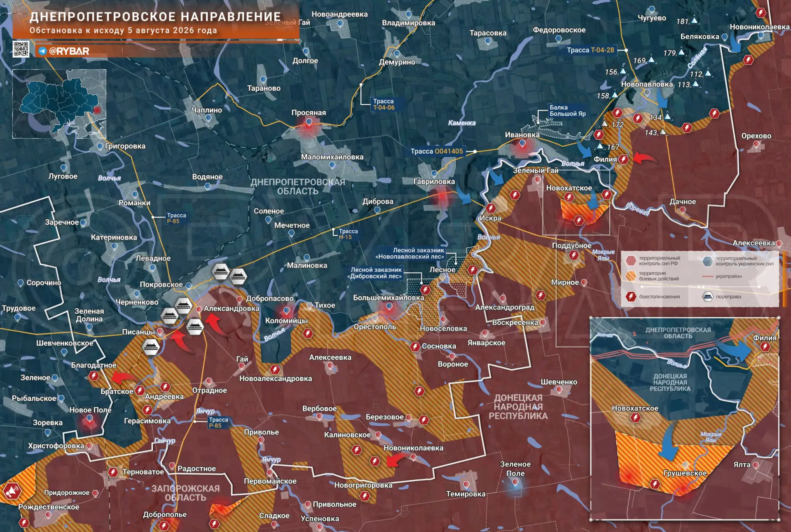Screen dimensions: 791x532
Task: Click the 'Орехово' town label
Action: [x=756, y=136]
